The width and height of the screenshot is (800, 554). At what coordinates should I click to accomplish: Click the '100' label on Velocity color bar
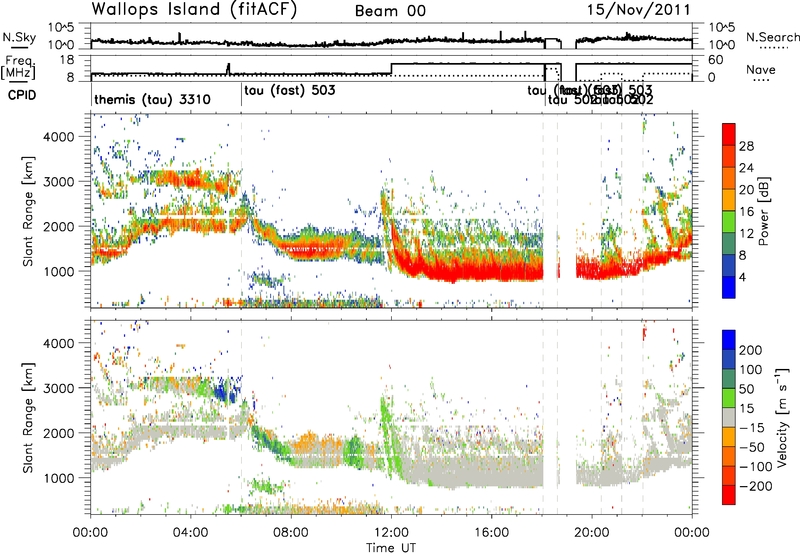coord(751,369)
